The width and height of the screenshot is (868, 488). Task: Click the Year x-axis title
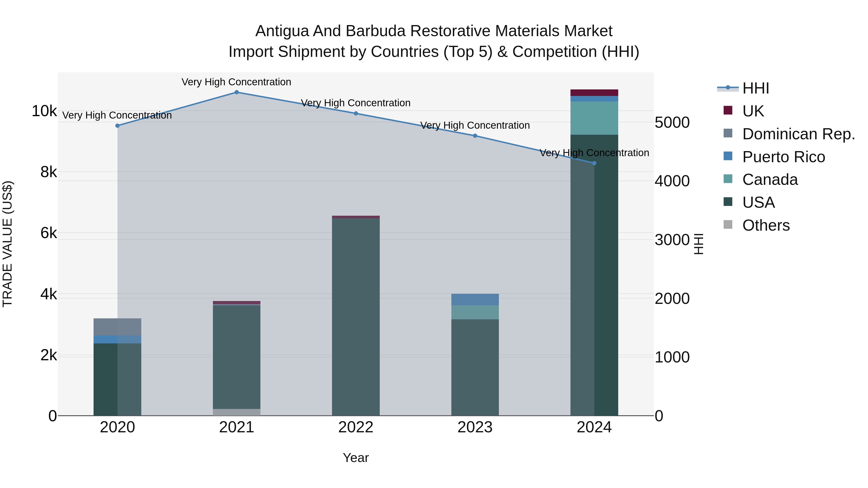pyautogui.click(x=356, y=458)
